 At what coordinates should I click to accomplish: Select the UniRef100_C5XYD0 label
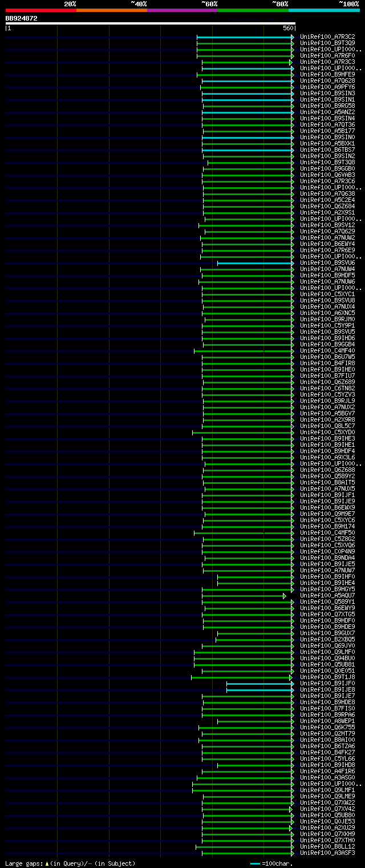click(x=327, y=433)
